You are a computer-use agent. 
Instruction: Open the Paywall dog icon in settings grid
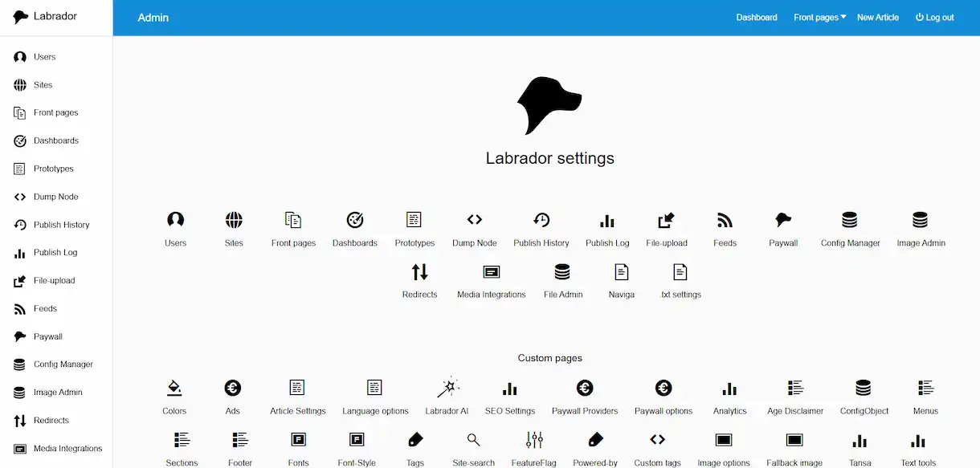pos(783,220)
